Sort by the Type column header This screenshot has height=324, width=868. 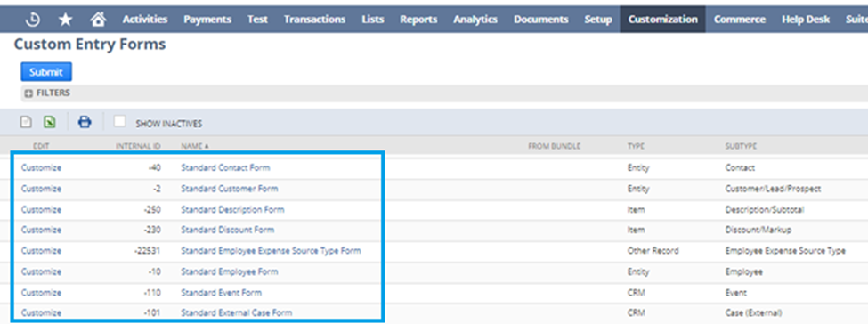coord(636,146)
